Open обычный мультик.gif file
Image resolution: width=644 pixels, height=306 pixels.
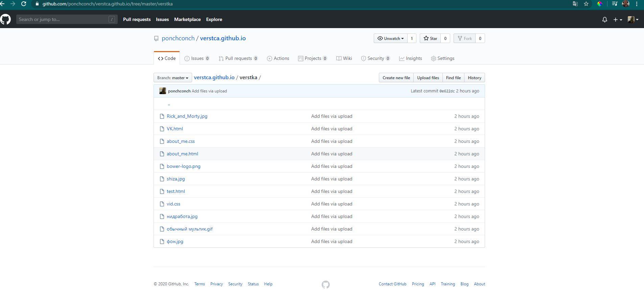(190, 229)
